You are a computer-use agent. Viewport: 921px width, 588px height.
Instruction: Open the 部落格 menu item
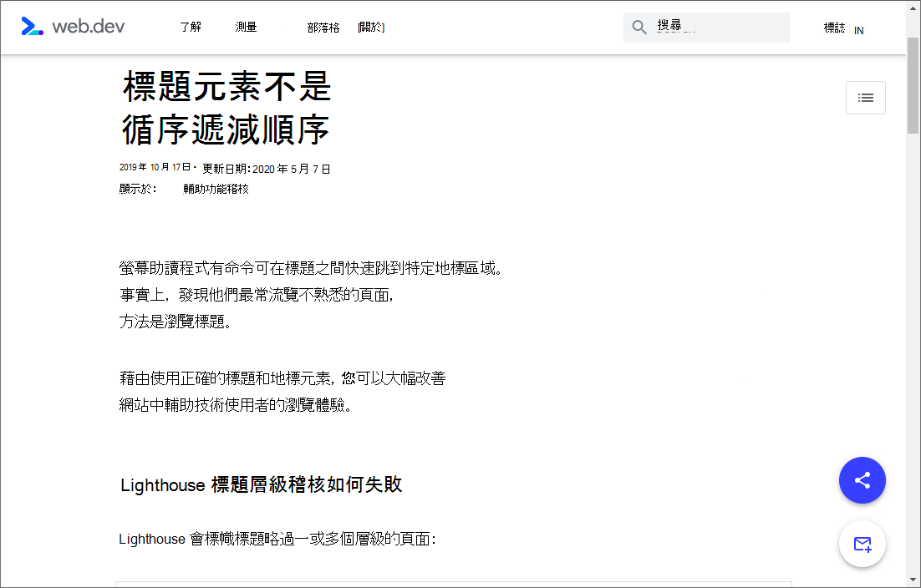(x=323, y=27)
